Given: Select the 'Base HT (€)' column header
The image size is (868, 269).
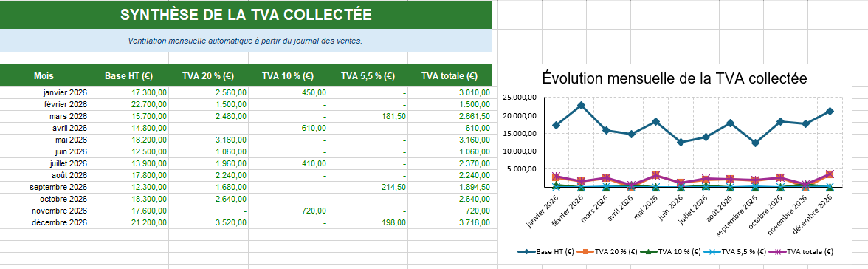Looking at the screenshot, I should (x=128, y=76).
